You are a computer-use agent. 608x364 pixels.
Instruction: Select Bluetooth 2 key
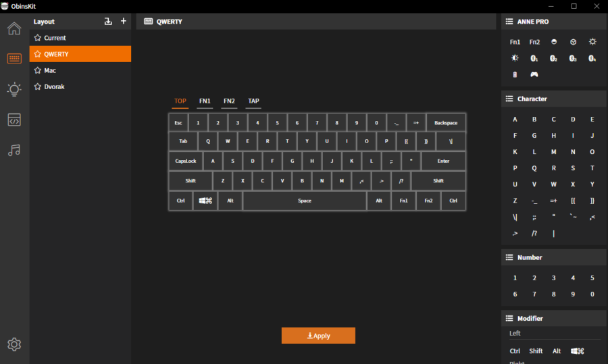(554, 59)
